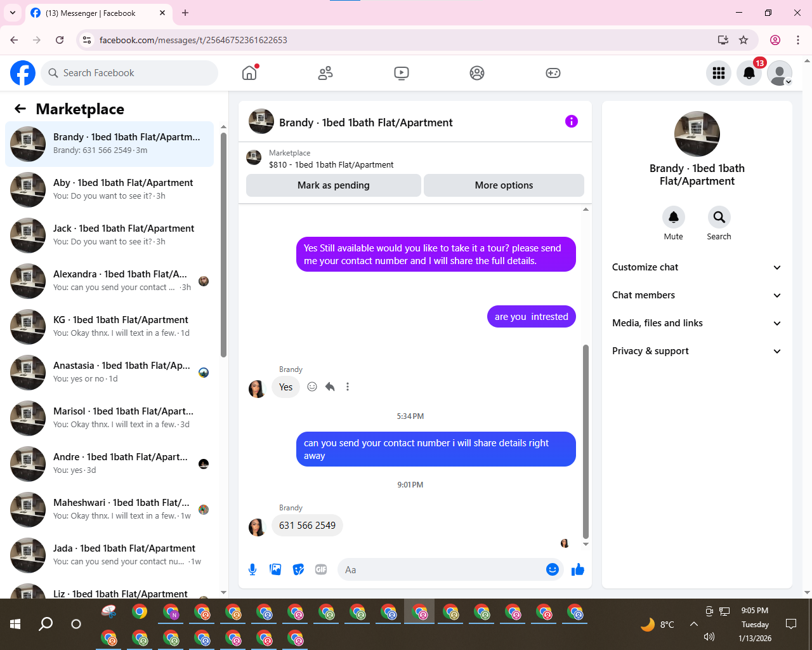Open the $810 1bed 1bath listing link
This screenshot has height=650, width=812.
coord(331,164)
